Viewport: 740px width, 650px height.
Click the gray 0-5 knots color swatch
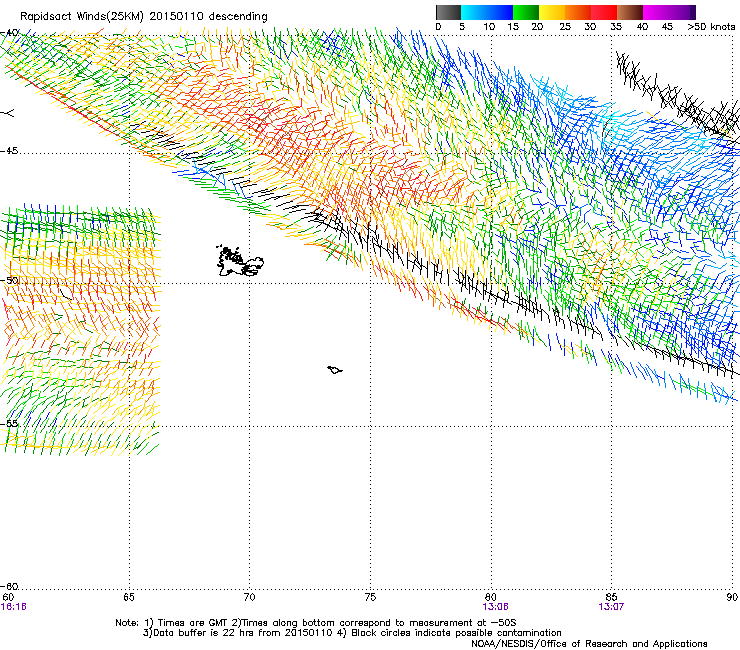pos(448,12)
